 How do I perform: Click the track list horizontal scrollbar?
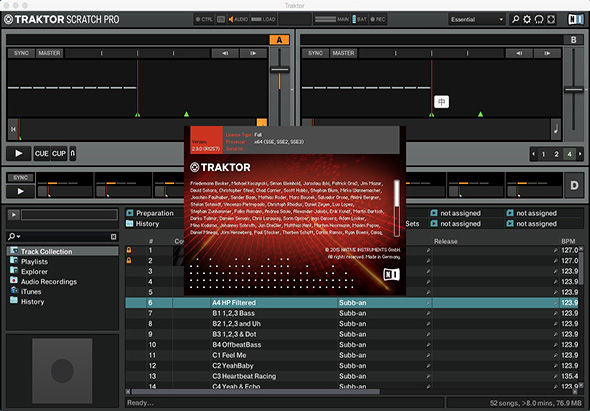(x=256, y=392)
